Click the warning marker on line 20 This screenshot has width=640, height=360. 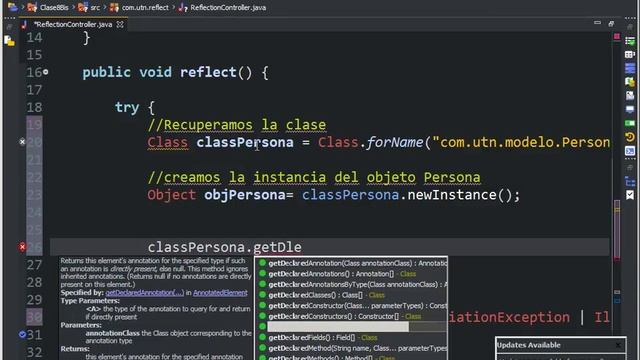click(x=22, y=142)
